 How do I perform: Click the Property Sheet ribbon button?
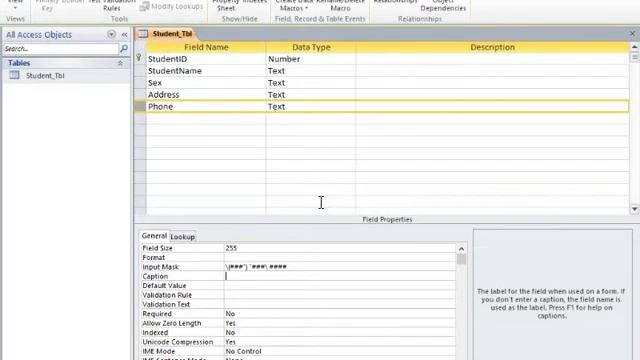point(226,5)
